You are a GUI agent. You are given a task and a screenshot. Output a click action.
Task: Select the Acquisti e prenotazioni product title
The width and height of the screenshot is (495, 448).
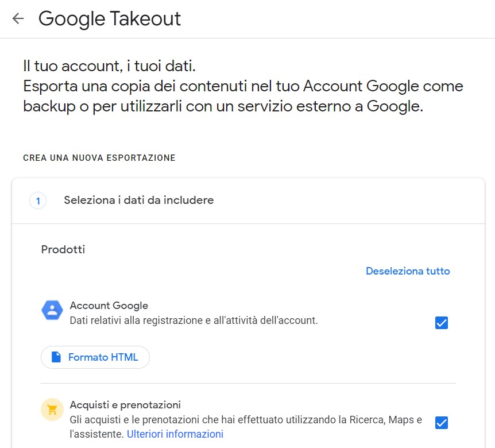[x=125, y=405]
